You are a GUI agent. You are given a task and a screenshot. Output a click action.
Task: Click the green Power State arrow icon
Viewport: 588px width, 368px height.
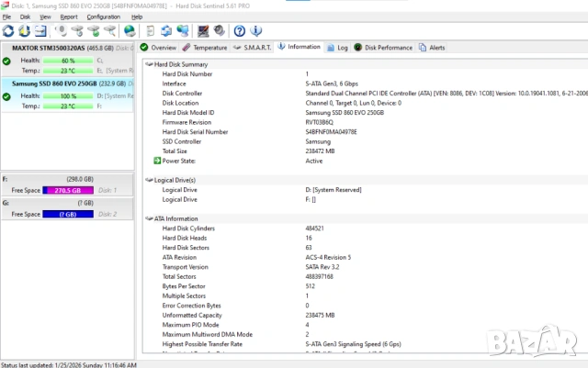click(157, 160)
